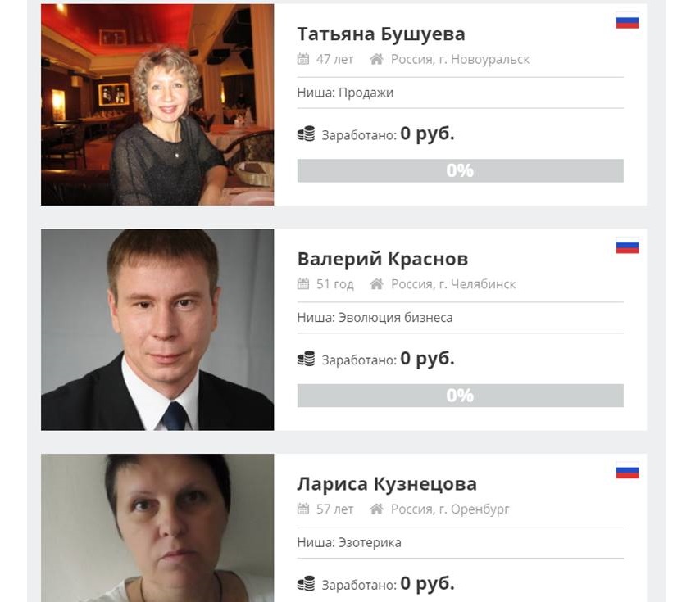The height and width of the screenshot is (602, 700).
Task: Click the calendar icon next to 57 лет
Action: [x=303, y=509]
